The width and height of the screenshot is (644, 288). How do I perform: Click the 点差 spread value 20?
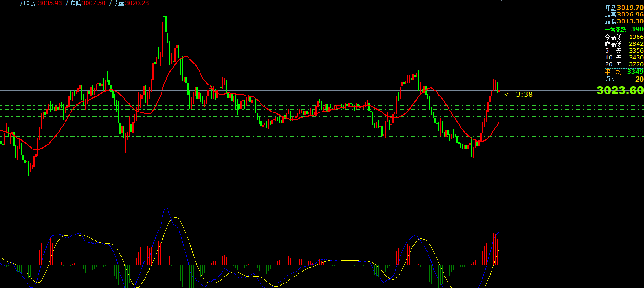pyautogui.click(x=639, y=79)
